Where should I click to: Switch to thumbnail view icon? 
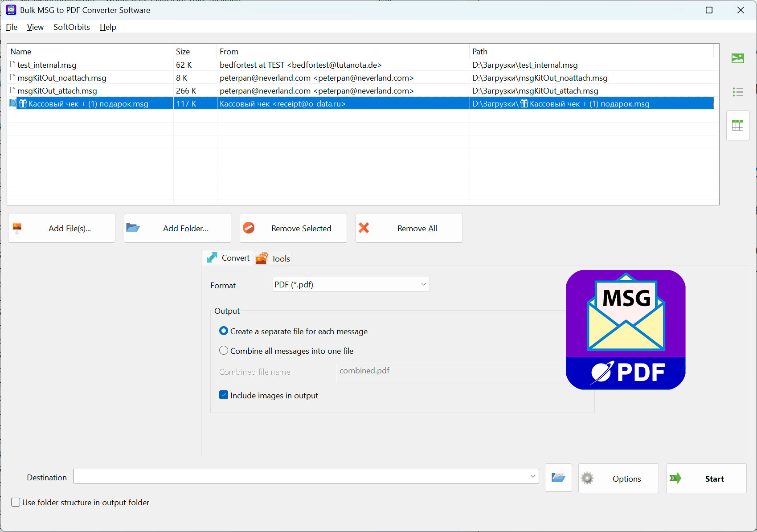coord(738,58)
